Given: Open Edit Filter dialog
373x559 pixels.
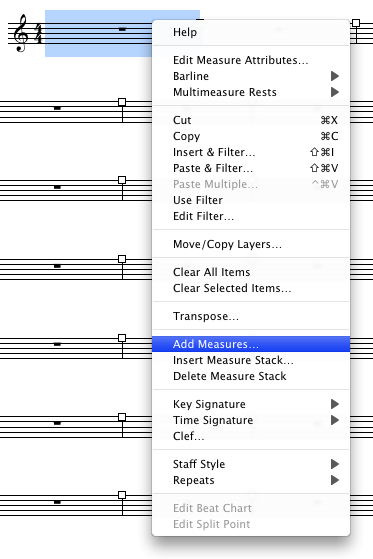Looking at the screenshot, I should [x=251, y=216].
